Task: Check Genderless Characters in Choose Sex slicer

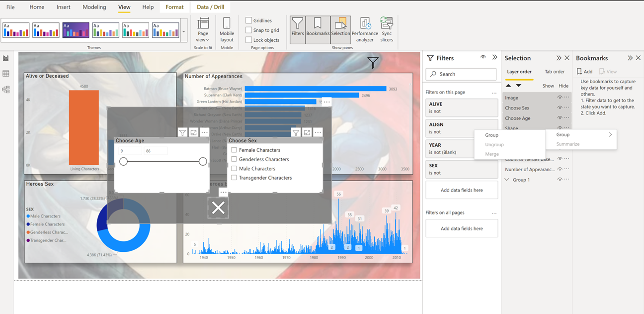Action: click(x=234, y=159)
